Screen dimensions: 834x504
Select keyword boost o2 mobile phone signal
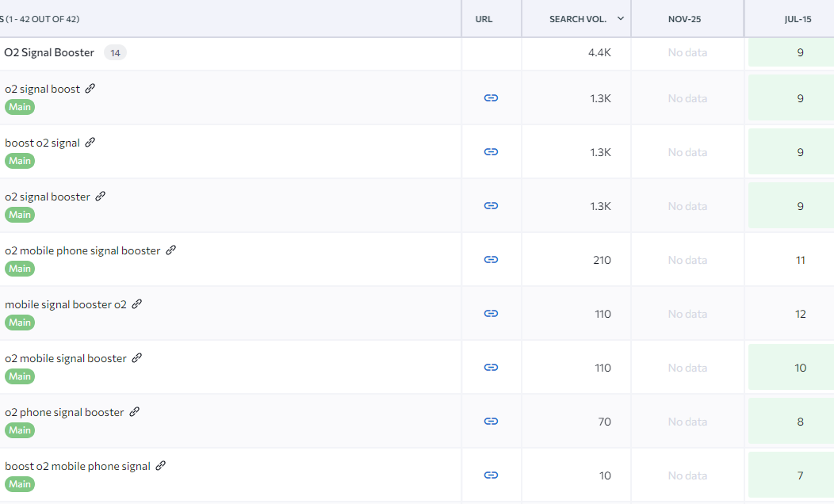pos(78,466)
